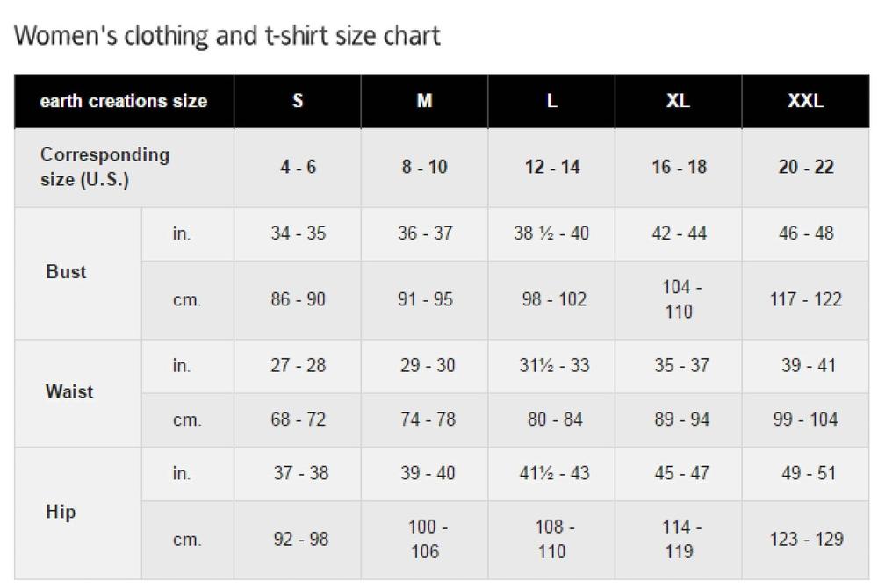This screenshot has width=878, height=588.
Task: Click the "cm." unit label in the Waist row
Action: tap(187, 419)
